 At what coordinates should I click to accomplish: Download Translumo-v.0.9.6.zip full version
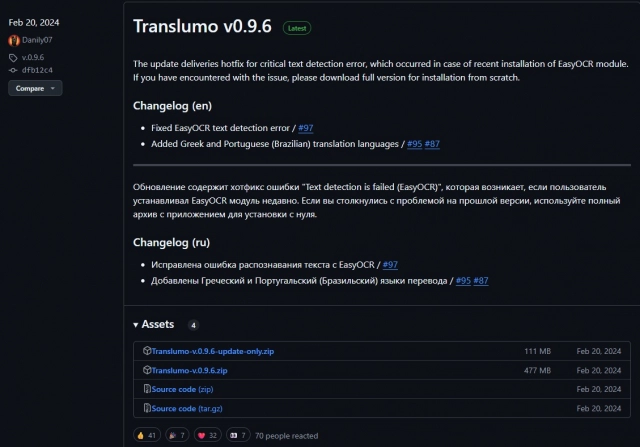click(189, 370)
